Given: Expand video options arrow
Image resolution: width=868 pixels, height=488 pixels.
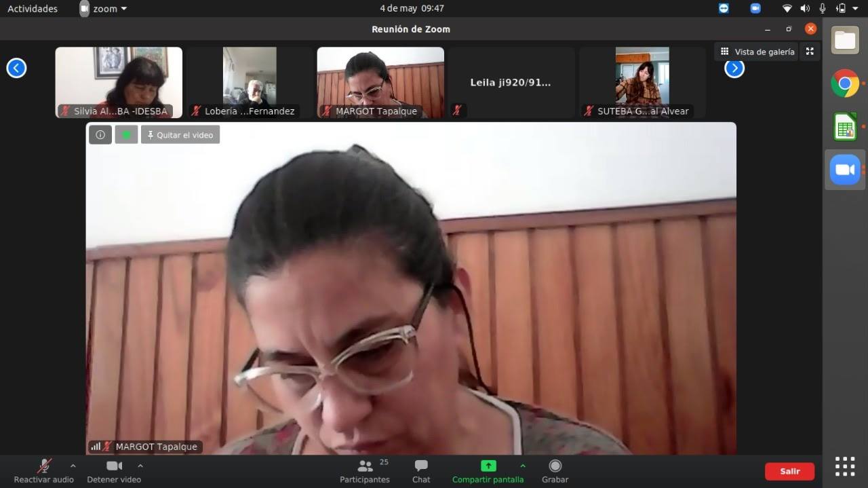Looking at the screenshot, I should tap(140, 466).
